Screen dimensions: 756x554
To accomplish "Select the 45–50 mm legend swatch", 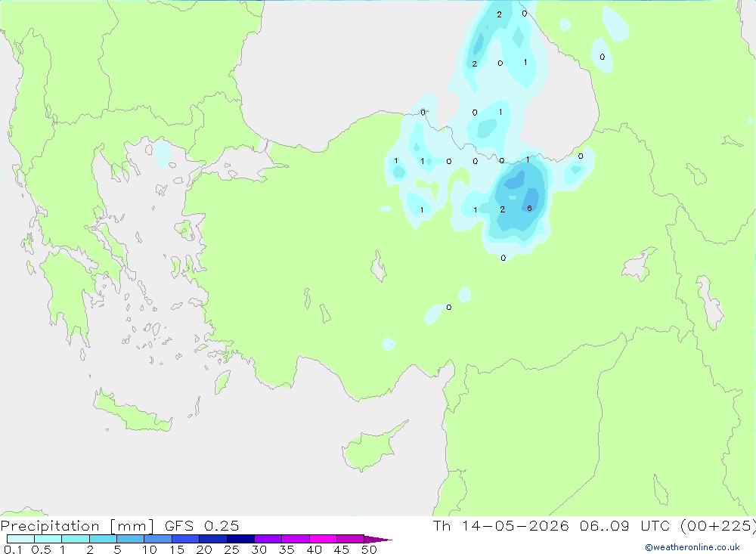I will point(350,539).
